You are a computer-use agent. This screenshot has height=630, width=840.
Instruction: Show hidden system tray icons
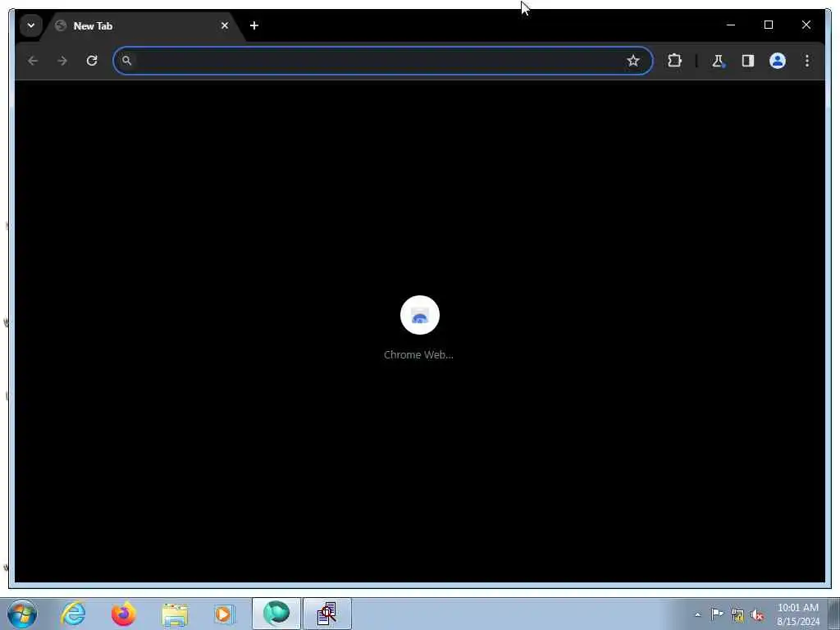coord(697,614)
